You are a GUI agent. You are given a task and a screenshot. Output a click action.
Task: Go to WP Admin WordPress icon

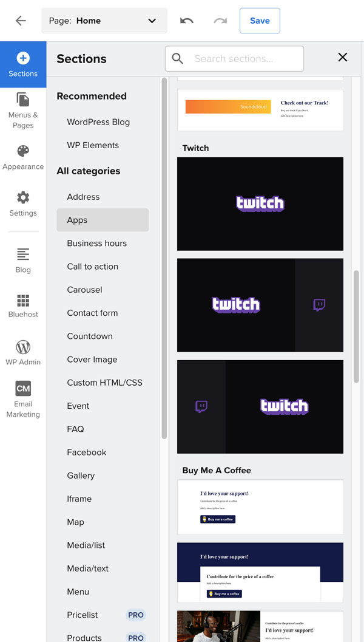coord(23,347)
